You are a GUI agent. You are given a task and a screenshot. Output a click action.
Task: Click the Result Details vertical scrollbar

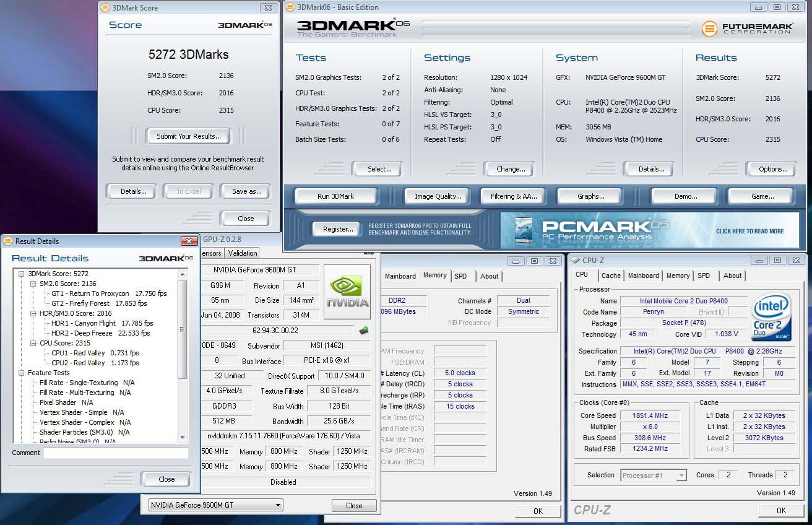click(182, 355)
